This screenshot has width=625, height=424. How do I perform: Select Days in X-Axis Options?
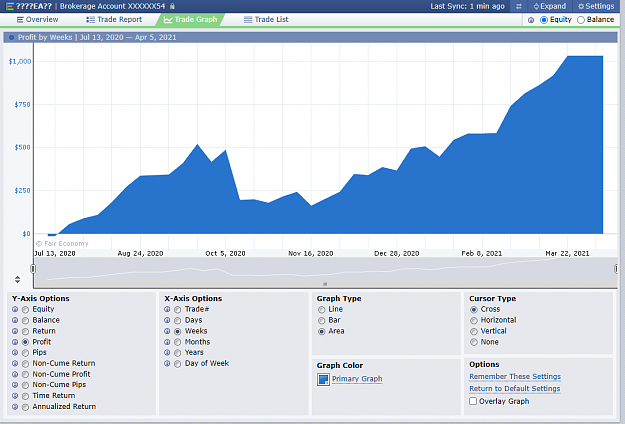(x=178, y=320)
